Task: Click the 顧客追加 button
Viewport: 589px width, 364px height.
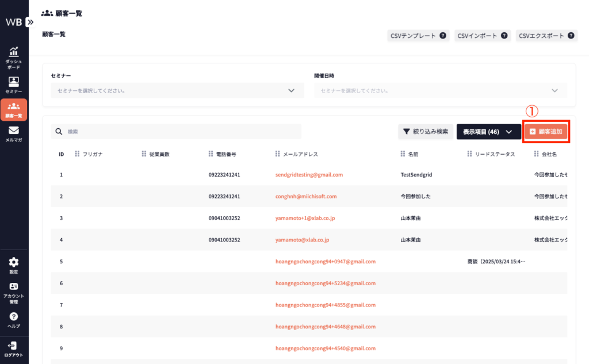Action: pos(546,132)
